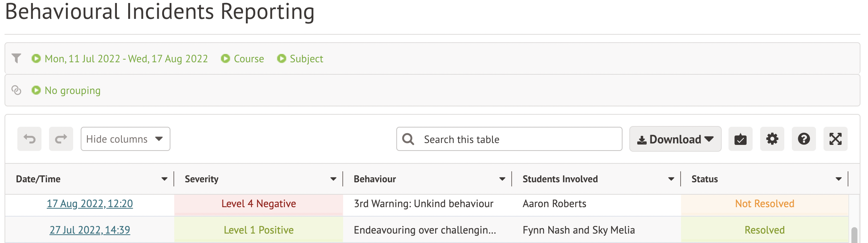Screen dimensions: 868x243
Task: Click the redo arrow button
Action: coord(61,139)
